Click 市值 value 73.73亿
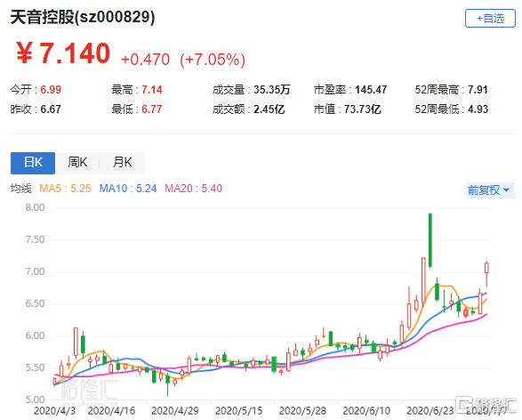 click(x=362, y=109)
